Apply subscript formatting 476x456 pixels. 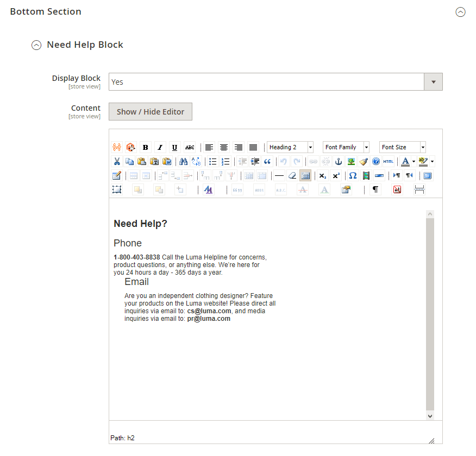tap(323, 175)
